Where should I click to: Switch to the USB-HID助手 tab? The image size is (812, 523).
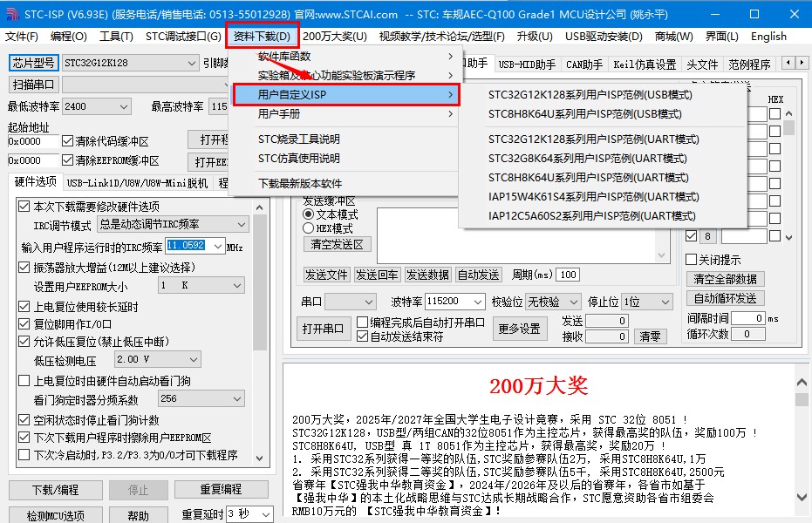click(527, 65)
